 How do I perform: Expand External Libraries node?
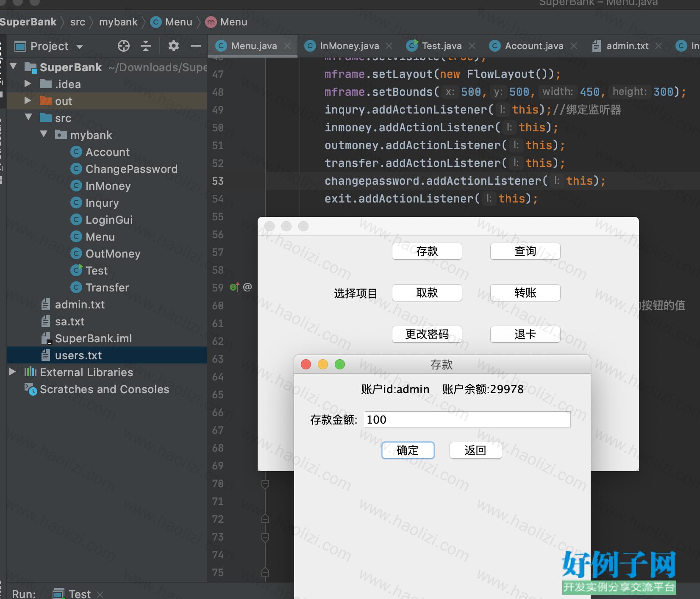(x=13, y=372)
